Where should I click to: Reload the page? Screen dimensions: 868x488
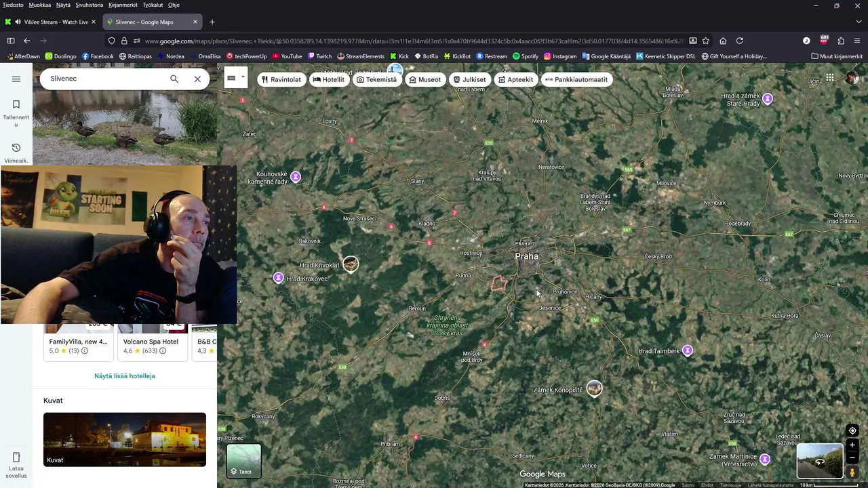pyautogui.click(x=740, y=41)
